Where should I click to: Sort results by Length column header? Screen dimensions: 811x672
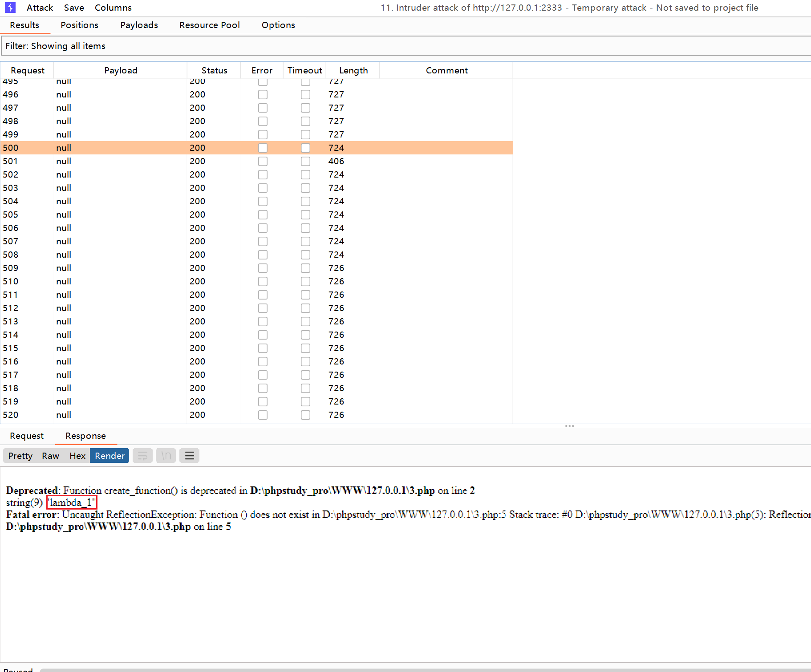click(353, 70)
